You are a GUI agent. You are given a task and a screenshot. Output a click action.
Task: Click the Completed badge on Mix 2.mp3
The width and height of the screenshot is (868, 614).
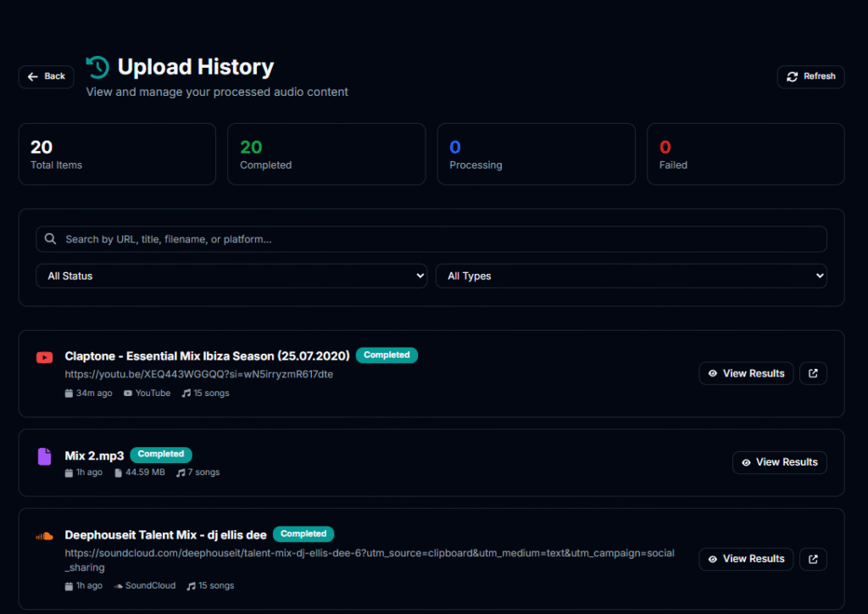point(161,455)
